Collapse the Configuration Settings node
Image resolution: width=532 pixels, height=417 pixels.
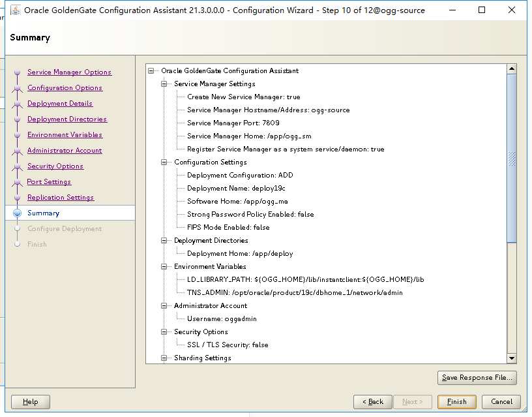164,162
